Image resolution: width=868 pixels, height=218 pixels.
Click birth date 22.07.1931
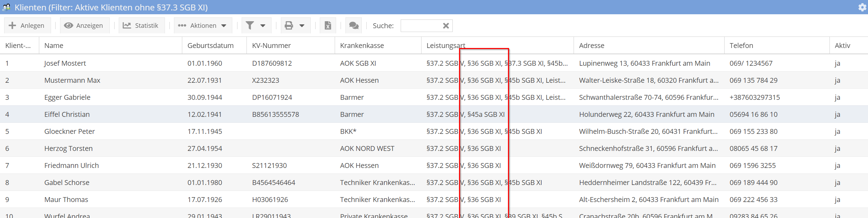(205, 80)
